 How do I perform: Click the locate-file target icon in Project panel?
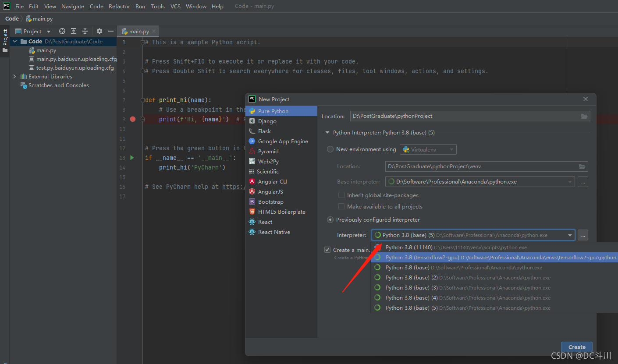[62, 31]
